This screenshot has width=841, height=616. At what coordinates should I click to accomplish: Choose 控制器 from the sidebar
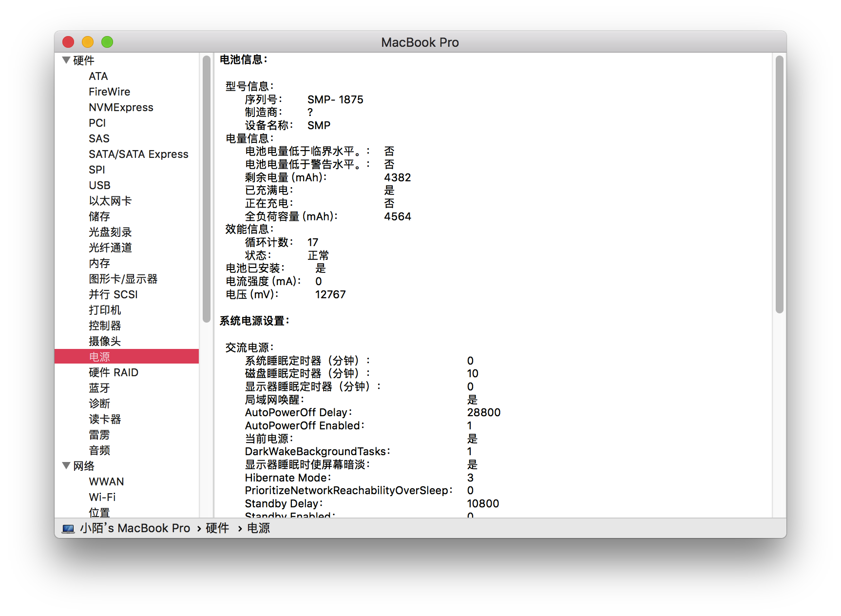[x=105, y=326]
